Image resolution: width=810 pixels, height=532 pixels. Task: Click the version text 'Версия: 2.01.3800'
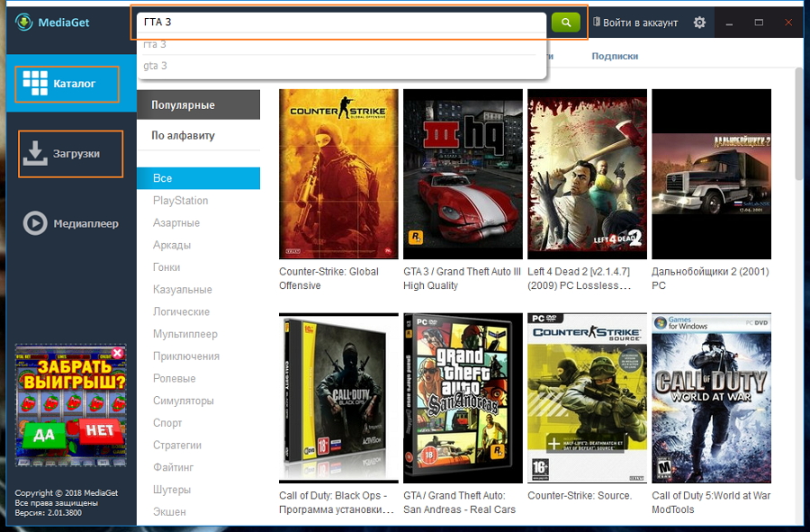click(x=48, y=512)
